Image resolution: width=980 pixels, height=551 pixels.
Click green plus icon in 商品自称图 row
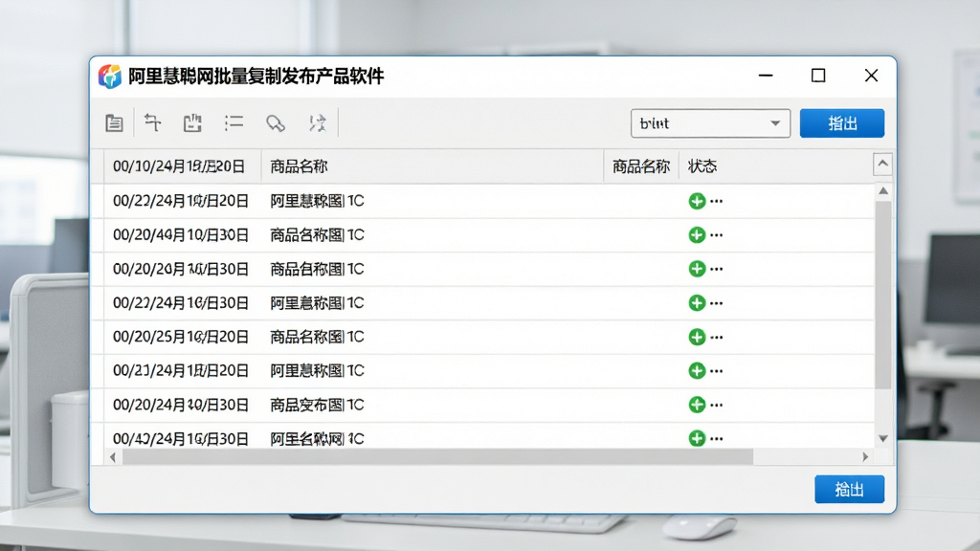[697, 269]
